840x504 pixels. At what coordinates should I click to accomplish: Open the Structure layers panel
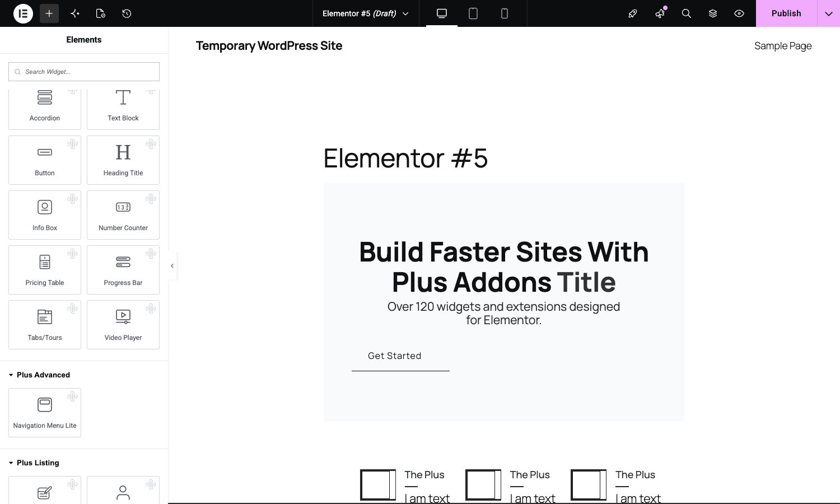(713, 13)
